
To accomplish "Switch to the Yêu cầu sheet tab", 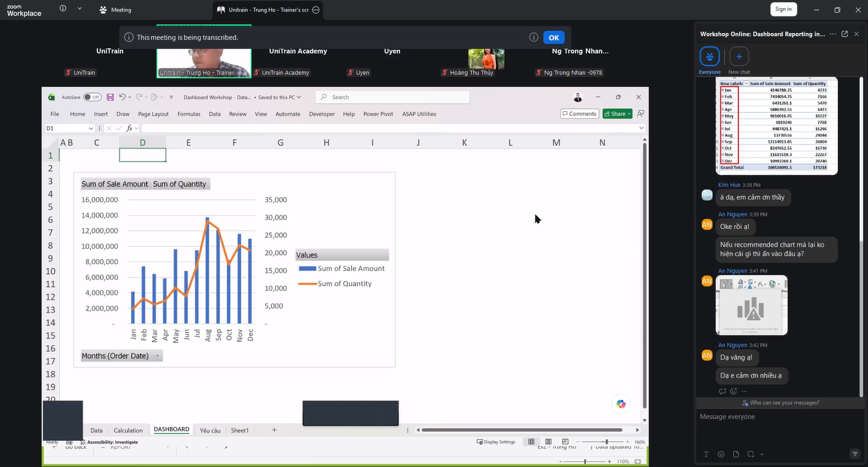I will [210, 431].
